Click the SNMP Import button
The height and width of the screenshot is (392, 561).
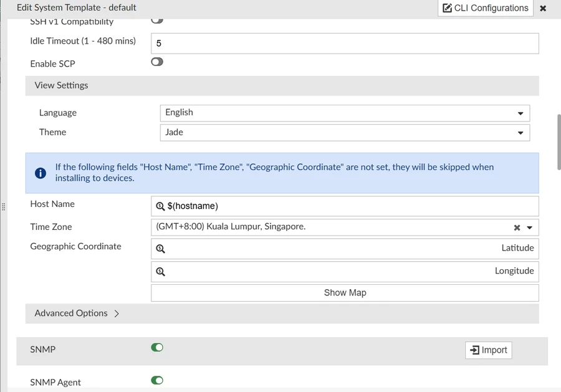click(x=488, y=350)
